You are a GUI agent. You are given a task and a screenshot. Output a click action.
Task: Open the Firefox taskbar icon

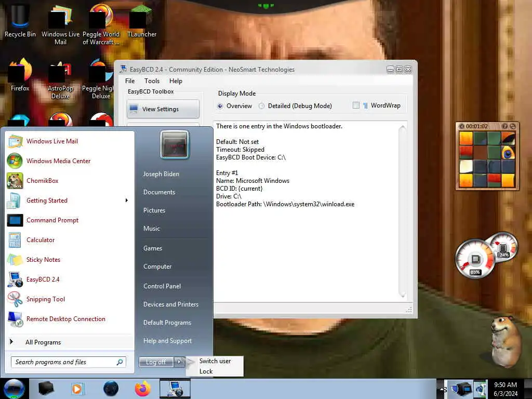[x=143, y=389]
